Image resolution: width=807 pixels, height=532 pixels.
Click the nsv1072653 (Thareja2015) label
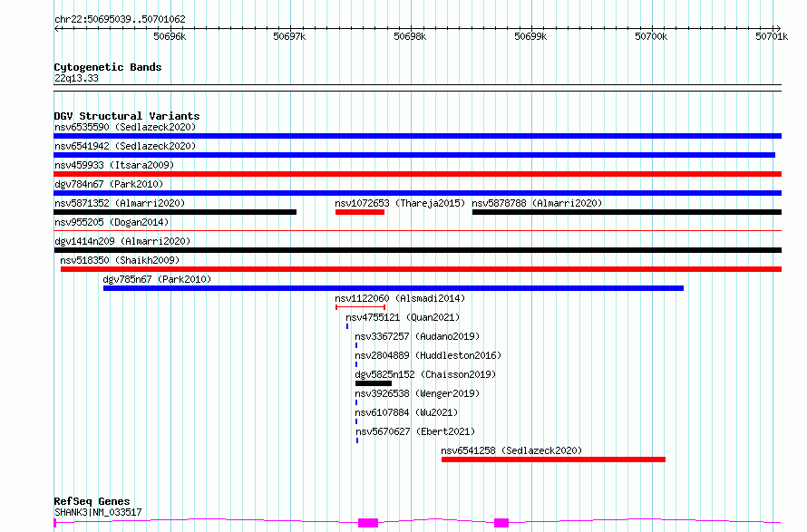pyautogui.click(x=400, y=203)
